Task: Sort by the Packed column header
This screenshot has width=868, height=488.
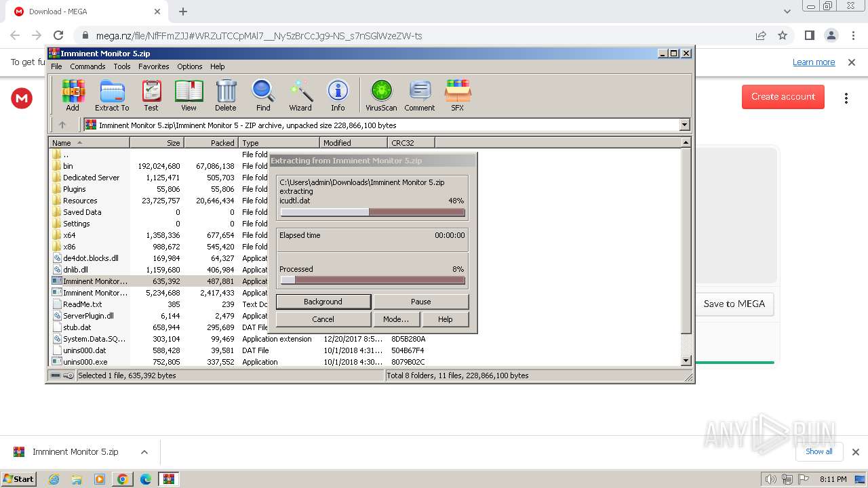Action: pos(211,142)
